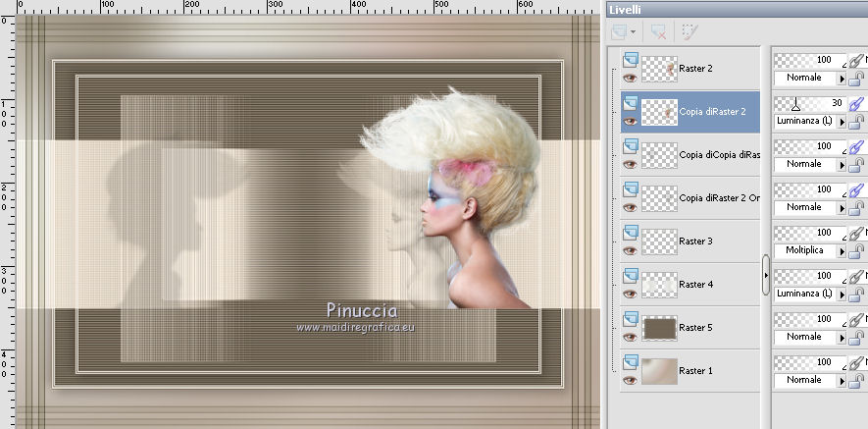
Task: Hide the Raster 1 layer via eye icon
Action: point(630,381)
